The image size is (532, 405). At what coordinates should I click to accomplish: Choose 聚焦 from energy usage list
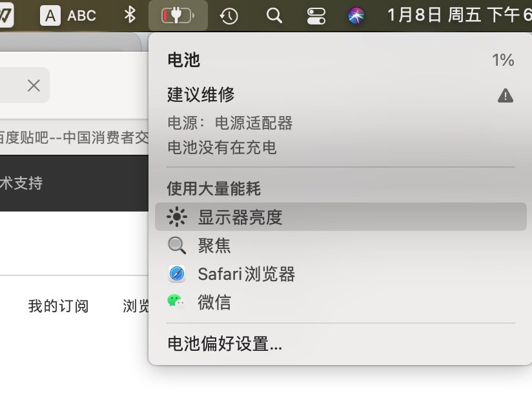point(214,246)
